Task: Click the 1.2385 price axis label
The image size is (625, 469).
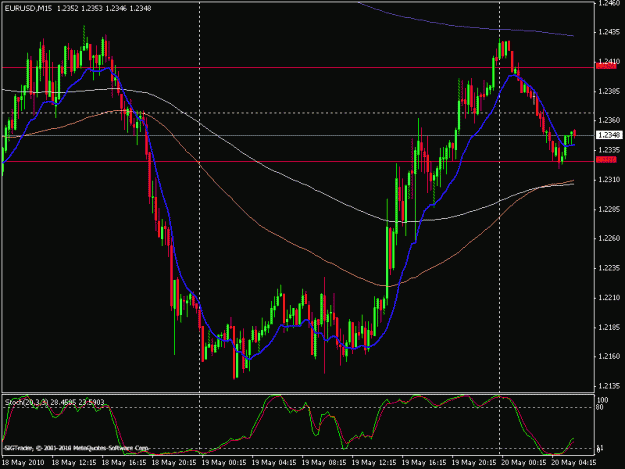Action: point(609,91)
